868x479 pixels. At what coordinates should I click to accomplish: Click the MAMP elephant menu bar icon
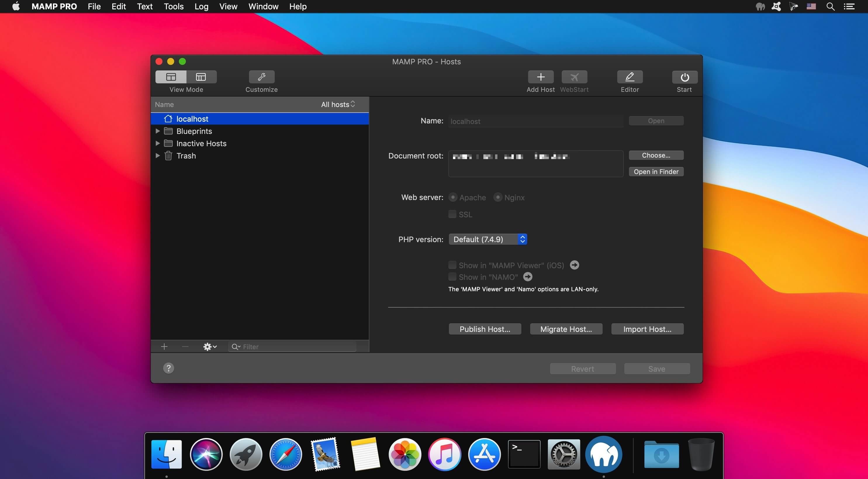(760, 6)
